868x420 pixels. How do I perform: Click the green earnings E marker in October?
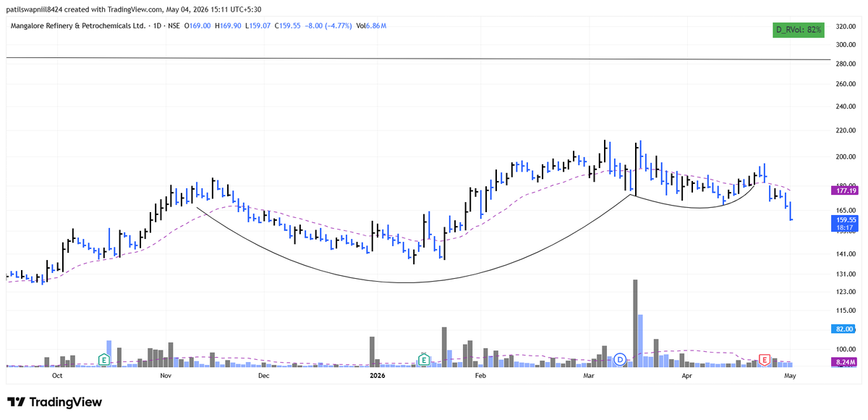105,359
